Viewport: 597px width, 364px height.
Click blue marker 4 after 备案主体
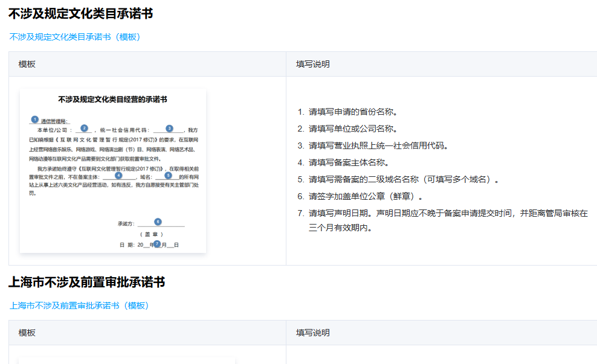coord(118,175)
